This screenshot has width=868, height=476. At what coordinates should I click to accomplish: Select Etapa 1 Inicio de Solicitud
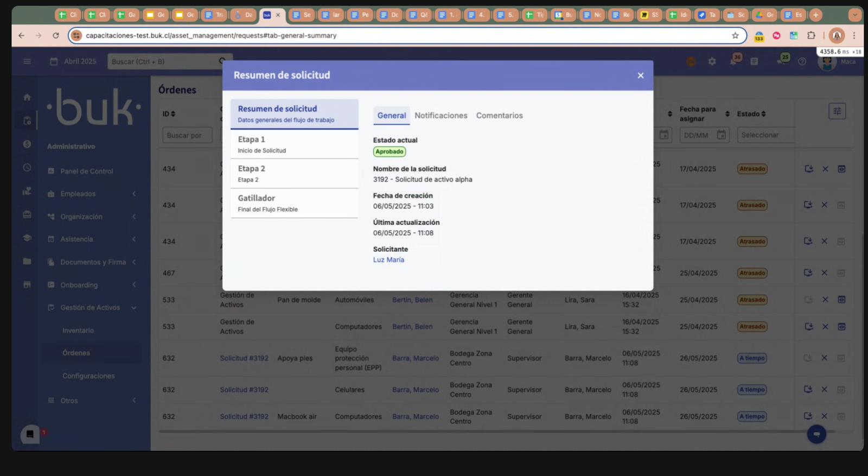(x=294, y=144)
